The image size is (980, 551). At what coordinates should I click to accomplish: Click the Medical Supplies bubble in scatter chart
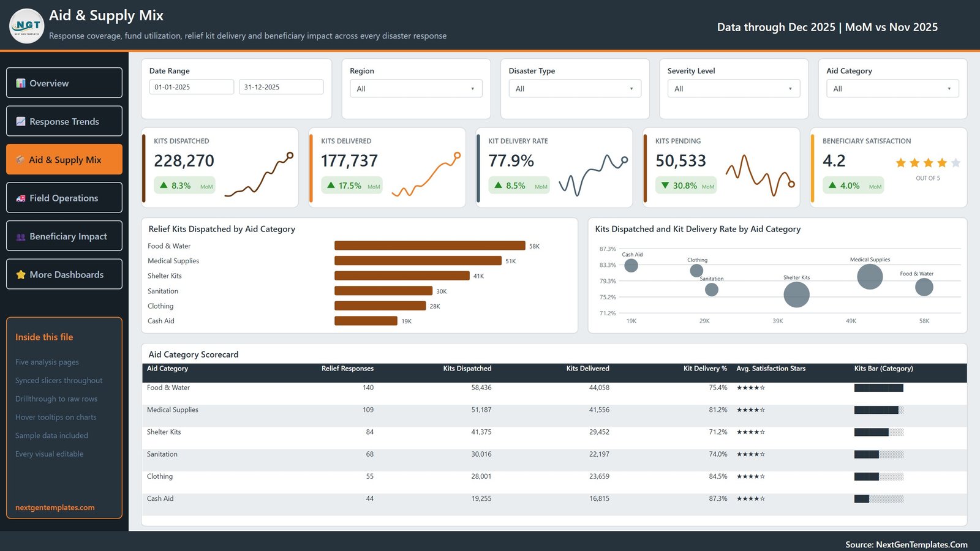click(x=870, y=277)
